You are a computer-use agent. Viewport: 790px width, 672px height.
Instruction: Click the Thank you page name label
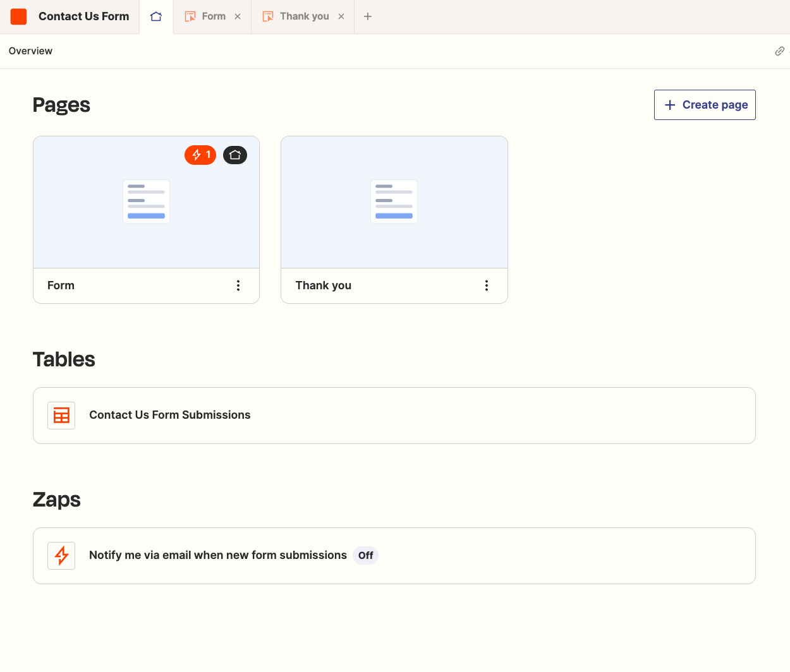click(x=324, y=285)
